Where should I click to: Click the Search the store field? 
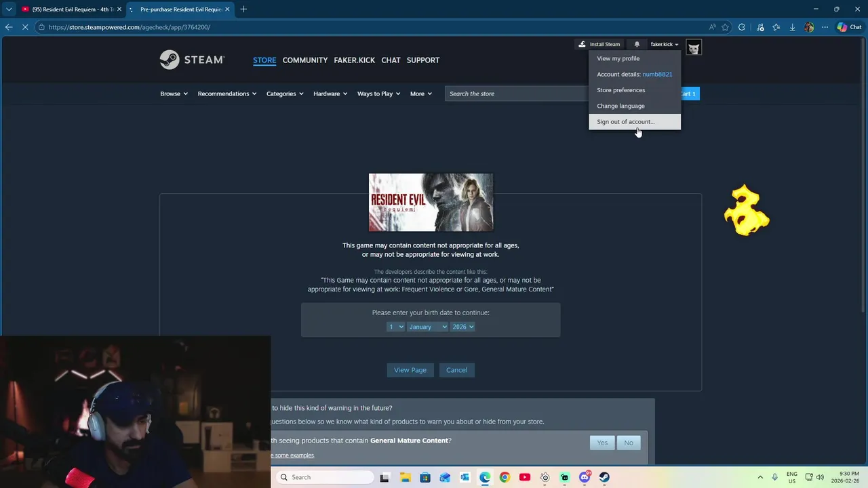coord(517,94)
